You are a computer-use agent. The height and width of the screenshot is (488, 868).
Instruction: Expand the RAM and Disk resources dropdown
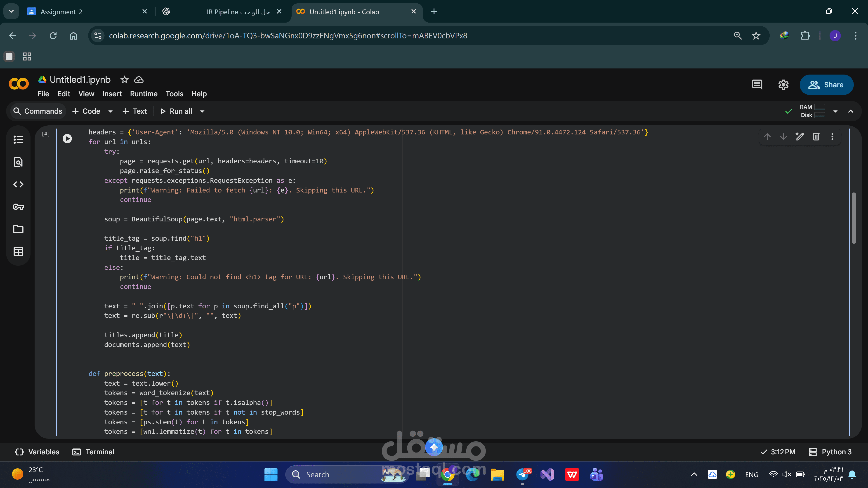tap(836, 111)
